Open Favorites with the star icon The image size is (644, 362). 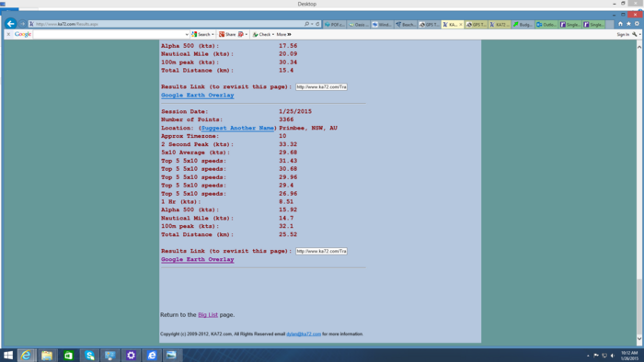click(628, 24)
